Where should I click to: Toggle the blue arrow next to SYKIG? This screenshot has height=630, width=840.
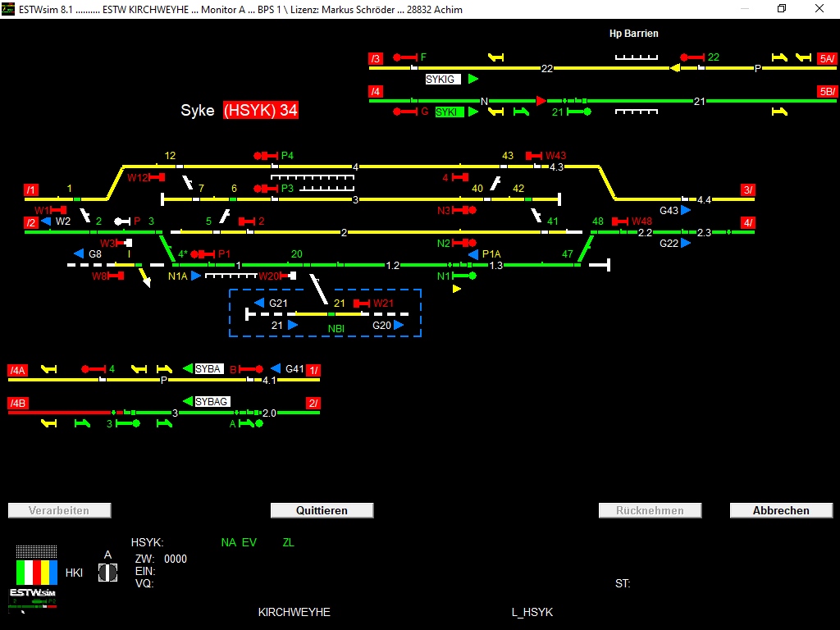472,79
